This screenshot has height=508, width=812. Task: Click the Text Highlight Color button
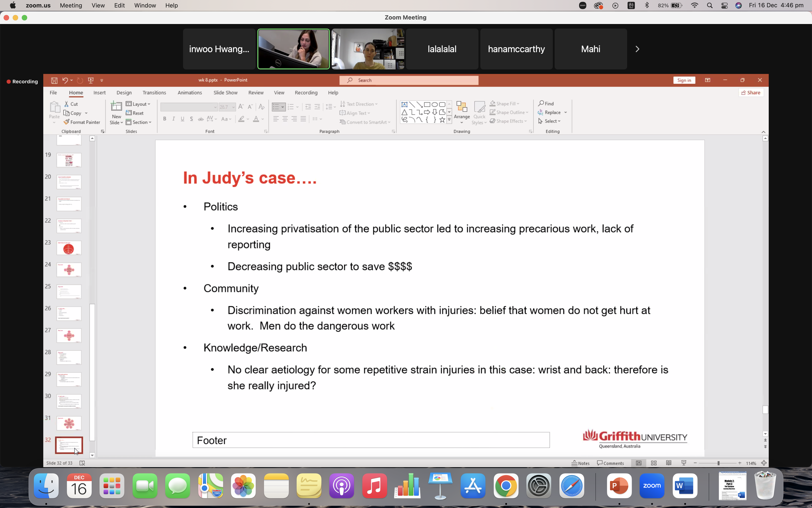click(241, 119)
